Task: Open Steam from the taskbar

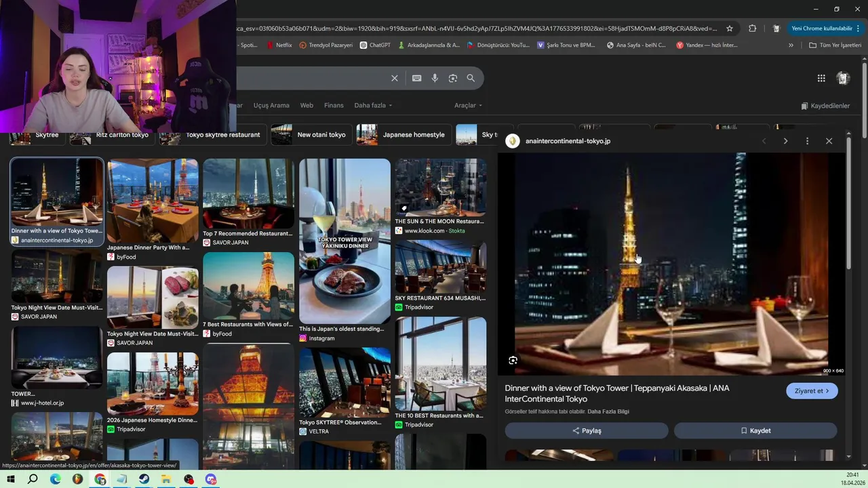Action: point(144,479)
